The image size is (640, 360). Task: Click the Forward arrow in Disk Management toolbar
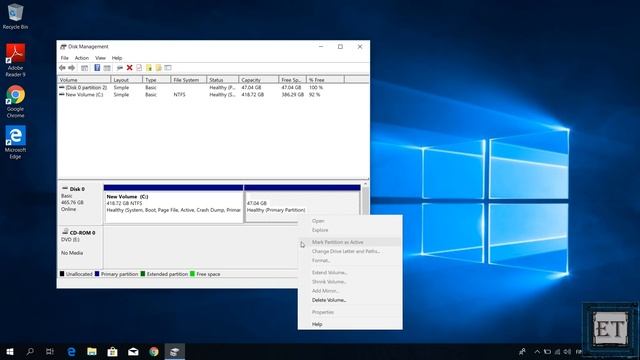click(71, 68)
